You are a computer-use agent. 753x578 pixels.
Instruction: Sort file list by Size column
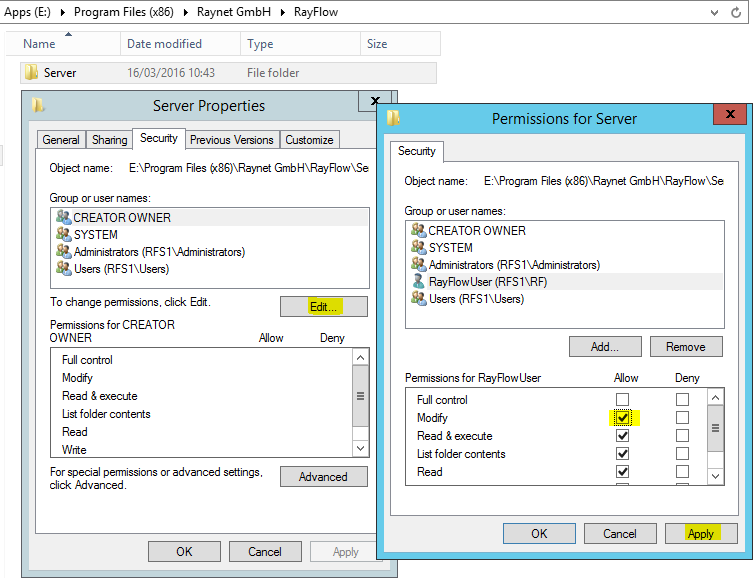click(x=400, y=44)
